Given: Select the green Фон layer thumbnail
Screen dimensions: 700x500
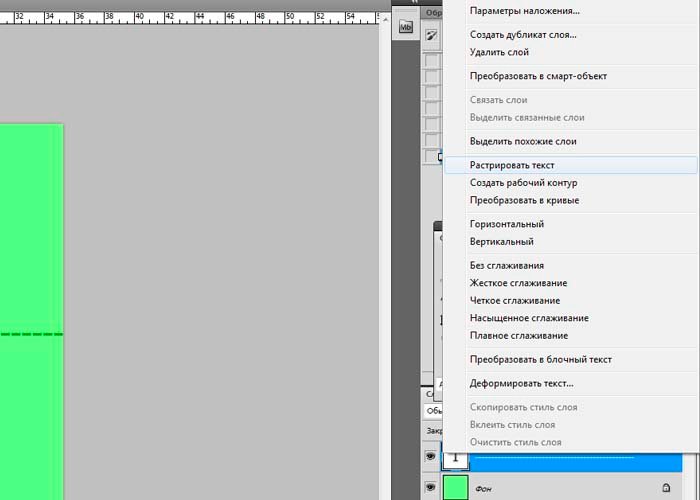Looking at the screenshot, I should click(455, 487).
